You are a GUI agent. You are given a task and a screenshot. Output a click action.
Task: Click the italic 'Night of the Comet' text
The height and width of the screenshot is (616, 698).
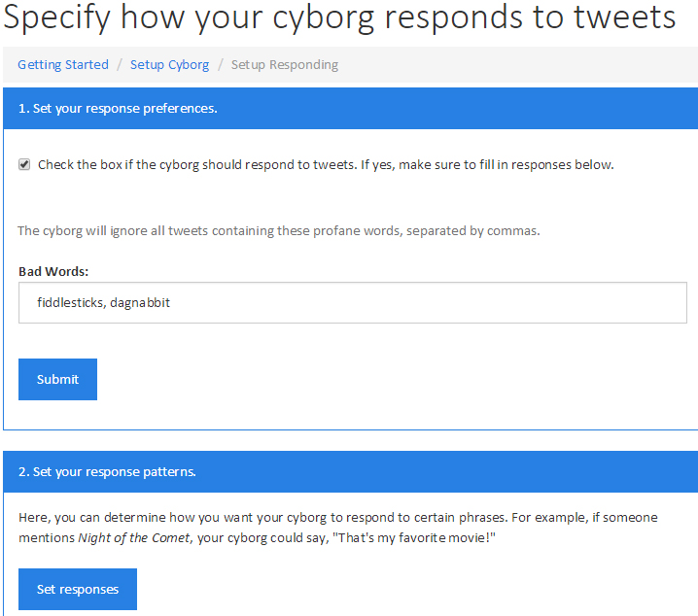tap(133, 537)
